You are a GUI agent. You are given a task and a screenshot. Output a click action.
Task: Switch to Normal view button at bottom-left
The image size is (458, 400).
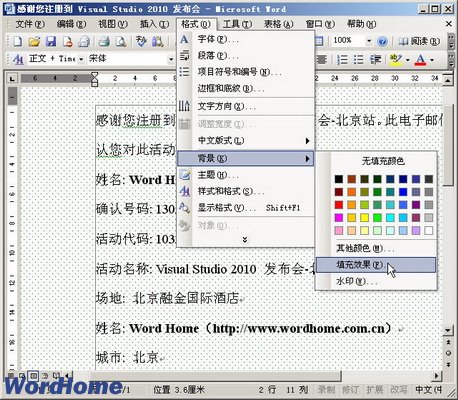click(12, 376)
